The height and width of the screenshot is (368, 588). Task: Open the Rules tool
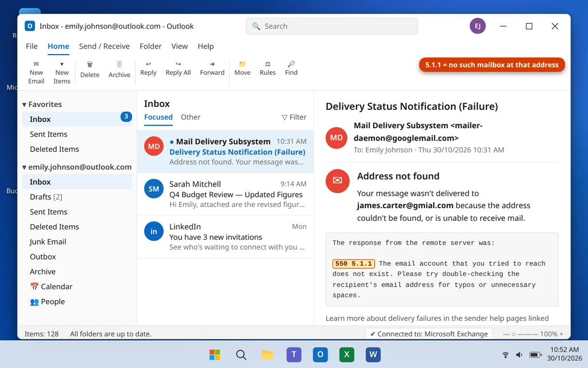[x=268, y=68]
